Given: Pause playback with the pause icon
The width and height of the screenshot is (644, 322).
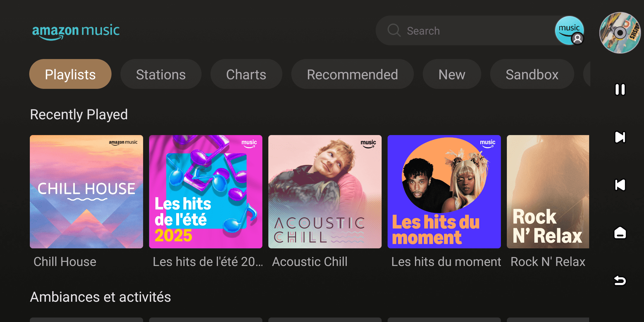Looking at the screenshot, I should tap(620, 89).
